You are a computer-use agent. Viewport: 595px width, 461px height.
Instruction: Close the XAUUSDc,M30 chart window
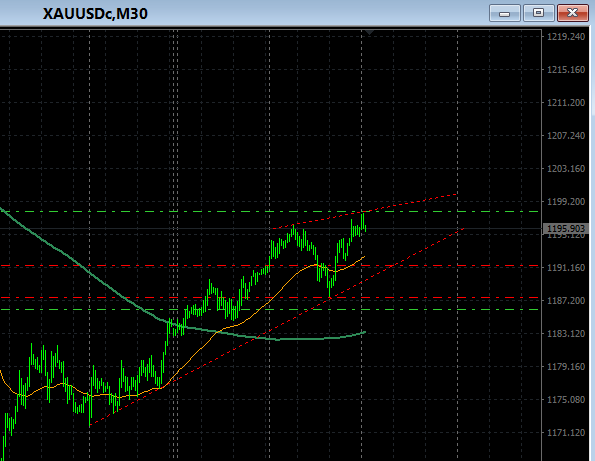(572, 13)
